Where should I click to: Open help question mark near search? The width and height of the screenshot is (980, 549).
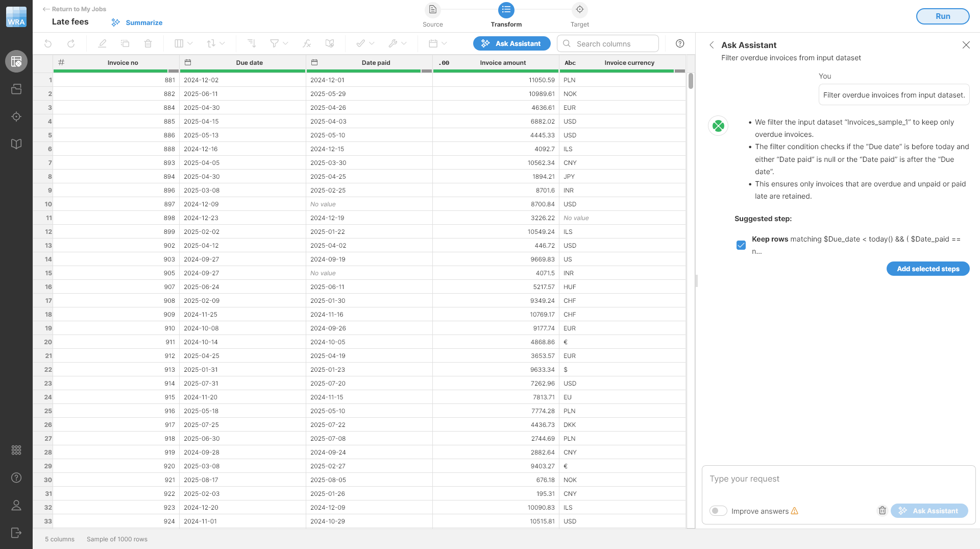(x=680, y=44)
